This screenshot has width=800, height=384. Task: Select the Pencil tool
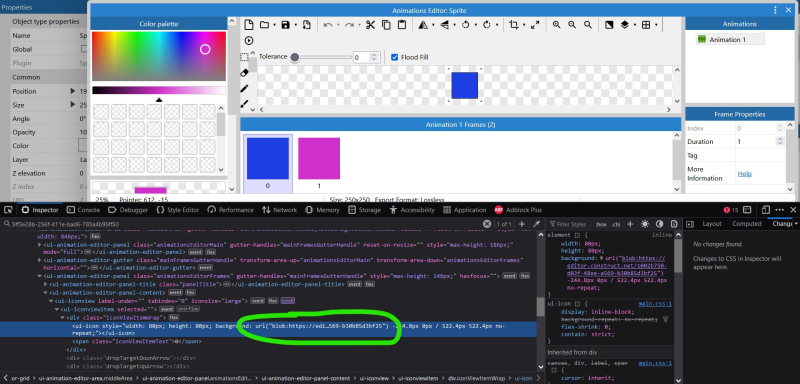(244, 89)
